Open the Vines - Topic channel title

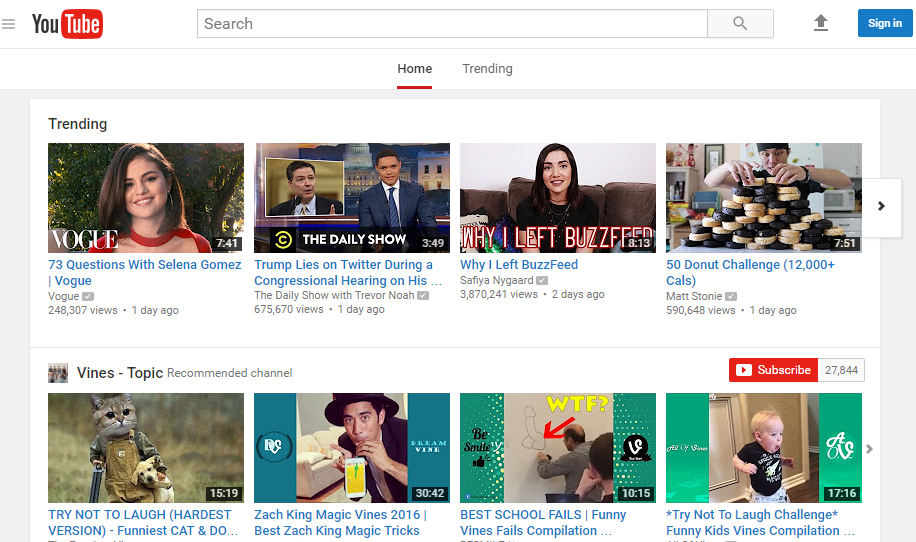pos(120,373)
